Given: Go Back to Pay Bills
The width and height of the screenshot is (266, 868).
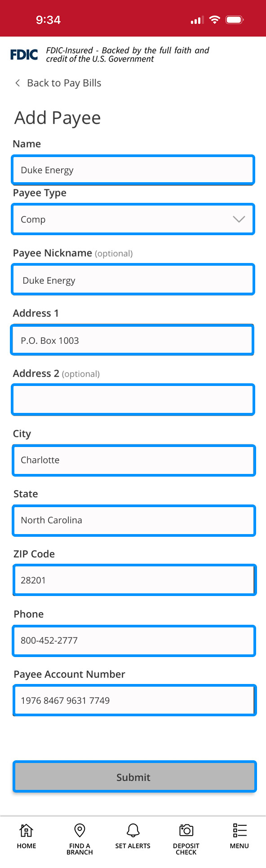Looking at the screenshot, I should pos(64,83).
